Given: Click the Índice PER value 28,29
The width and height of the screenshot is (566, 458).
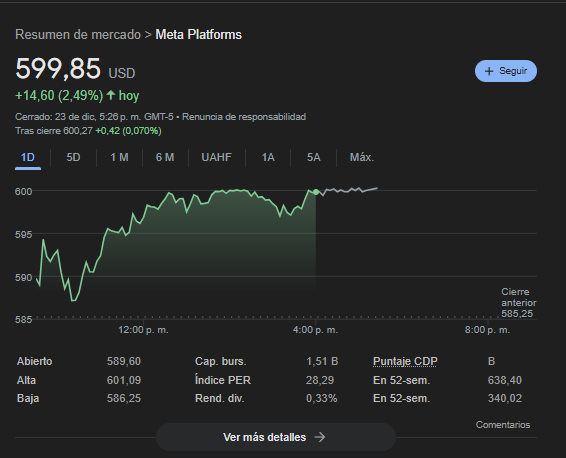Looking at the screenshot, I should (320, 380).
